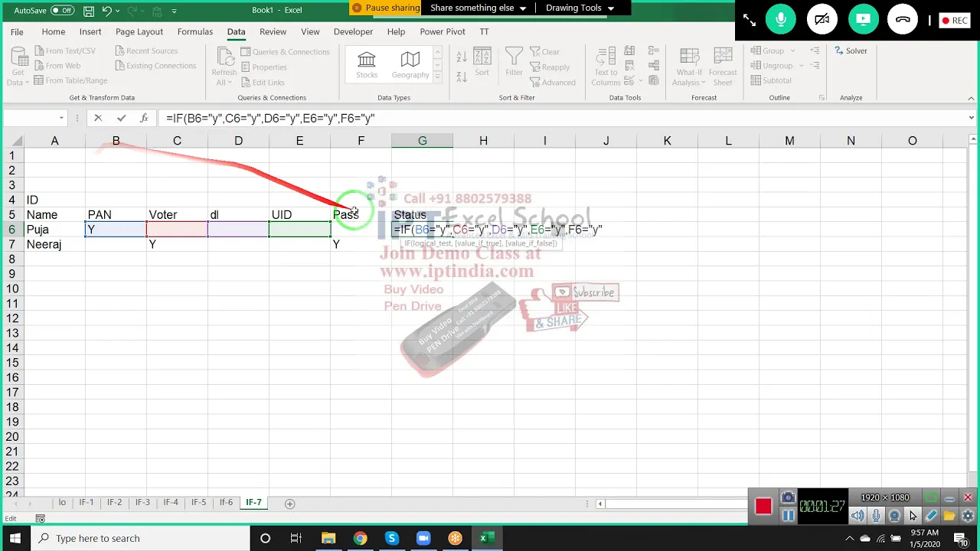This screenshot has width=980, height=551.
Task: Click Pause sharing button
Action: click(386, 8)
